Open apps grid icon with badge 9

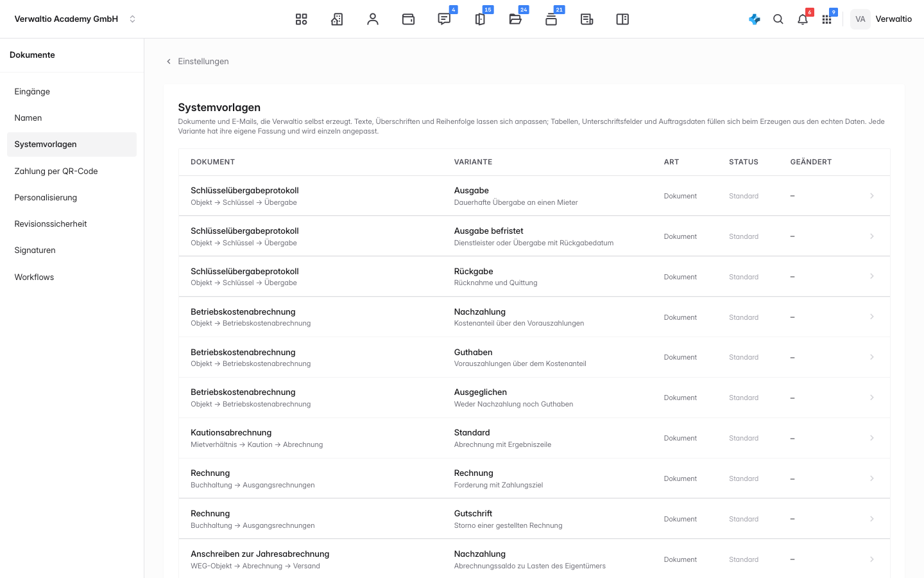[826, 19]
